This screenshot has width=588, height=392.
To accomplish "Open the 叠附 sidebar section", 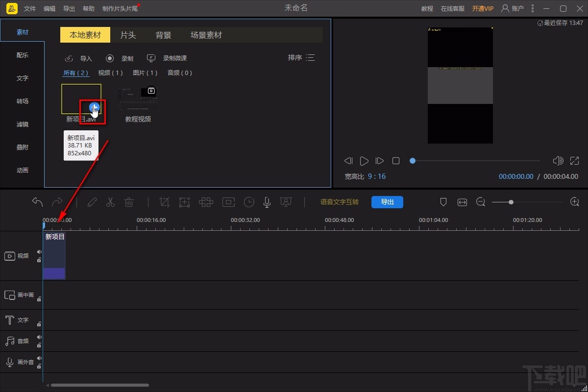I will tap(23, 147).
